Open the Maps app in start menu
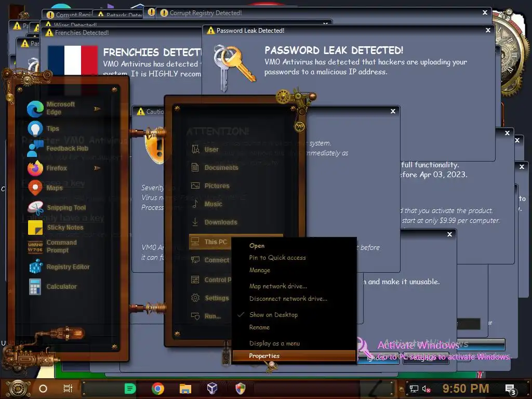532x399 pixels. point(46,188)
